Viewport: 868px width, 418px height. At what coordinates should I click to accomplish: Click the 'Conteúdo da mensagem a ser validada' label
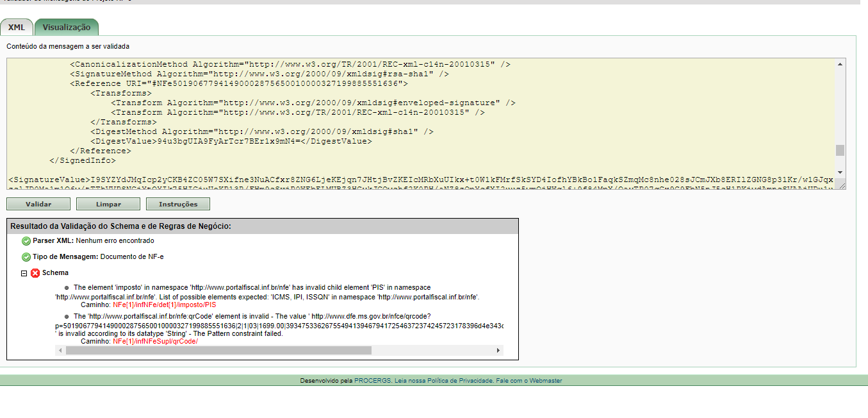tap(68, 47)
